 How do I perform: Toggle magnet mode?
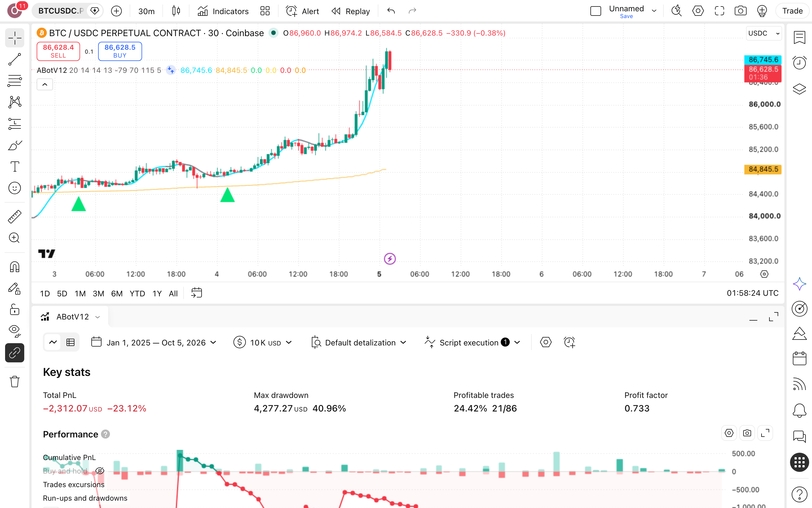pyautogui.click(x=14, y=267)
